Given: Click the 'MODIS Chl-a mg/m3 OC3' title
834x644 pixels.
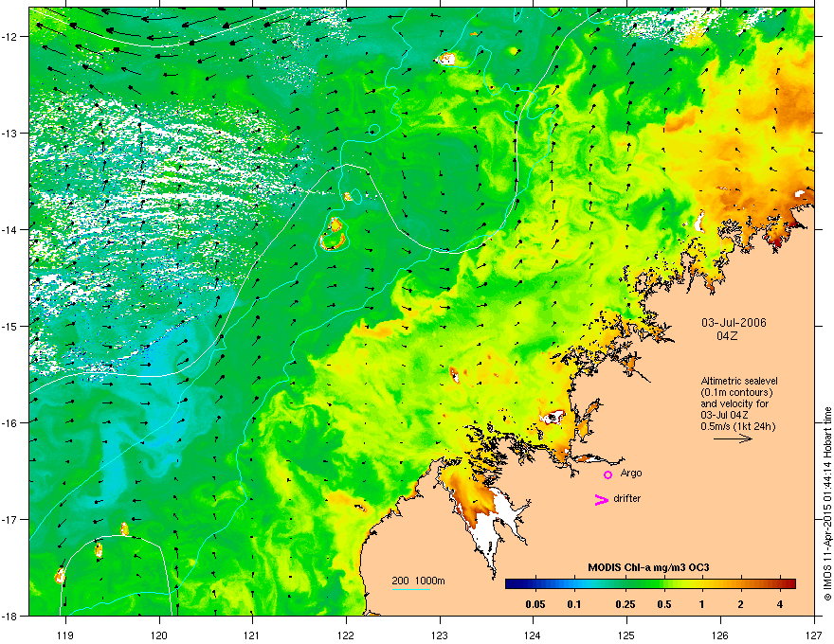Looking at the screenshot, I should click(x=648, y=567).
